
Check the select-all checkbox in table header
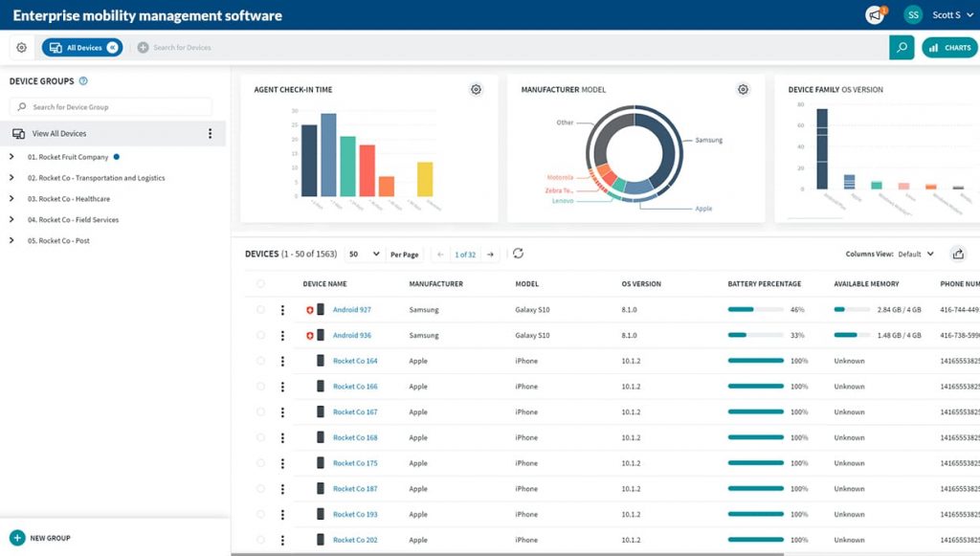click(x=261, y=284)
